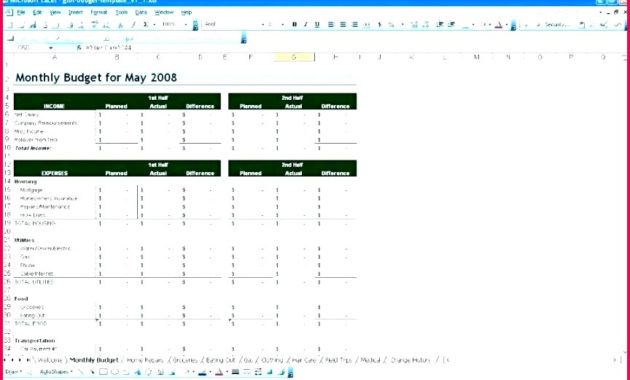Click the Fill Color bucket in Drawing toolbar
The width and height of the screenshot is (630, 380).
pyautogui.click(x=188, y=372)
